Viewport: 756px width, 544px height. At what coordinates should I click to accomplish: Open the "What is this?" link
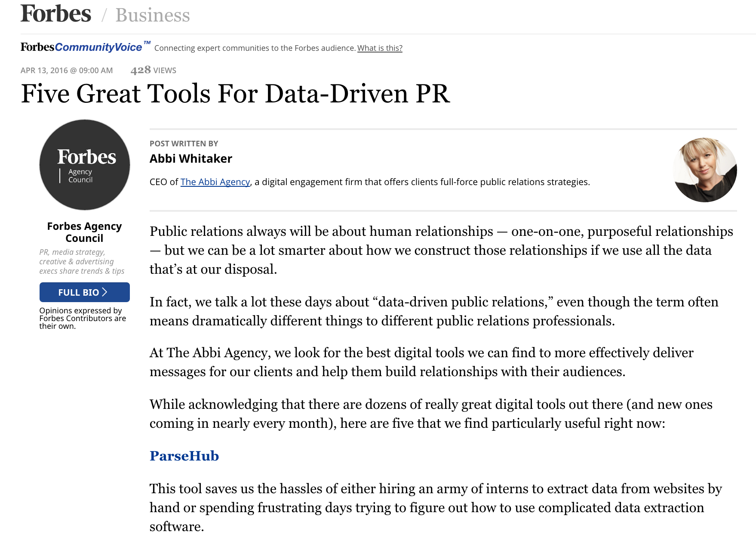380,48
